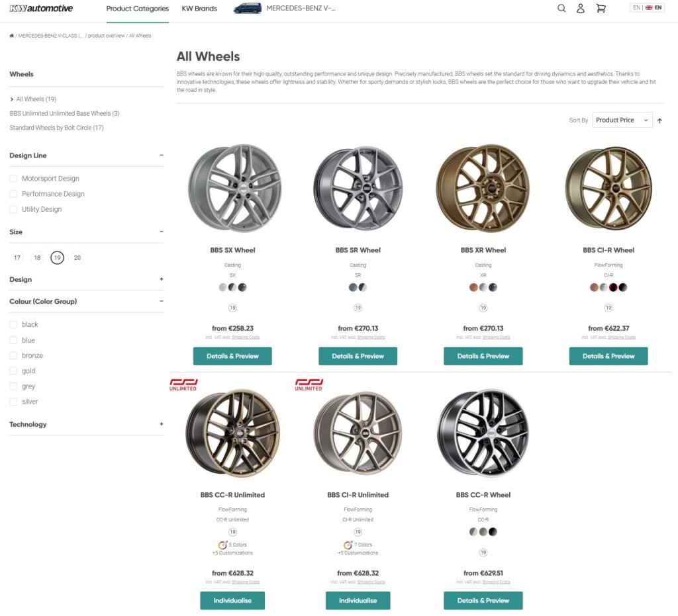Collapse the Design Line filter section

pos(161,155)
